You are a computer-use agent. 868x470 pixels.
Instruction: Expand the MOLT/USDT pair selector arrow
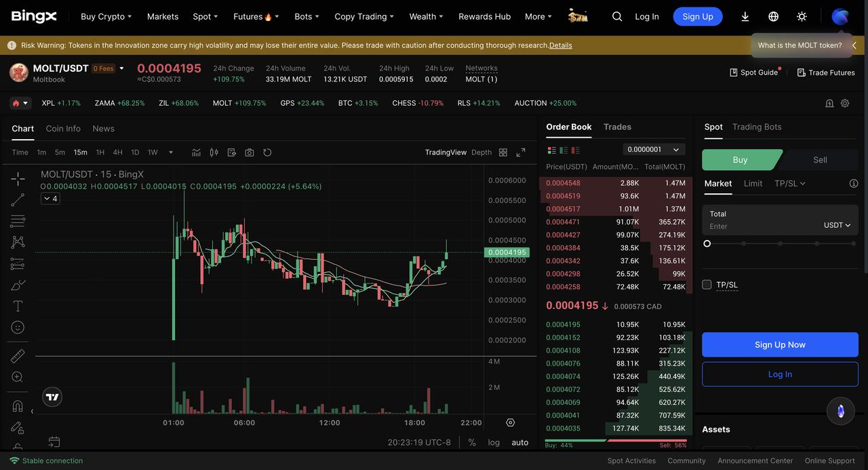coord(122,68)
